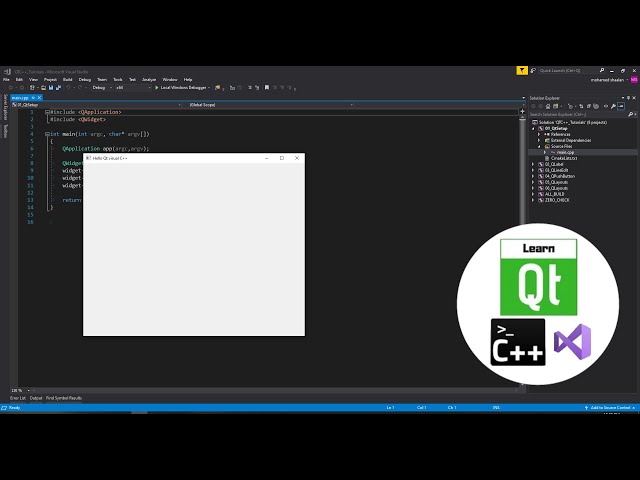Collapse the 01_QtSetup project node

(x=533, y=129)
